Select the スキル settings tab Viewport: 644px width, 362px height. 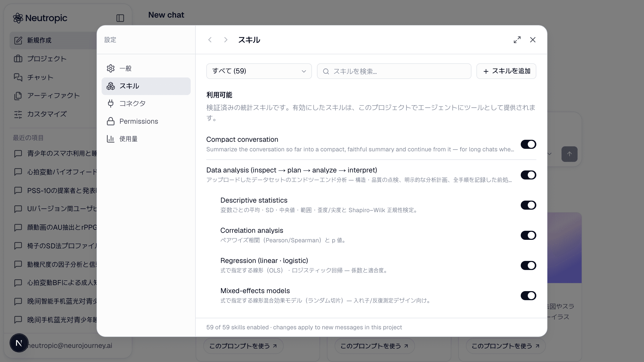(x=146, y=86)
